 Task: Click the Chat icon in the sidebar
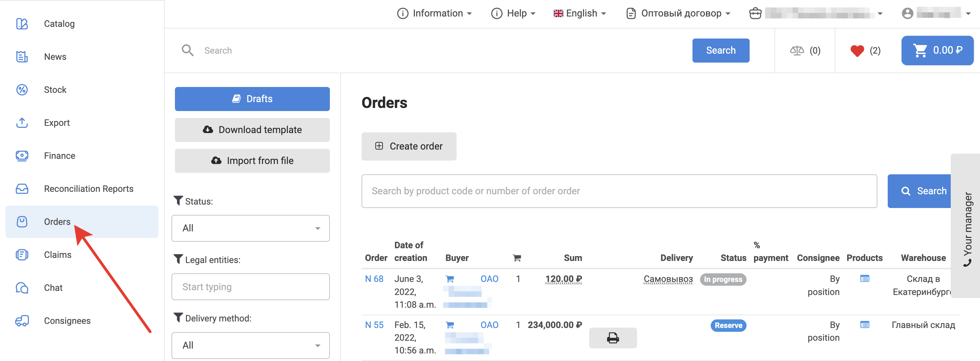point(22,288)
